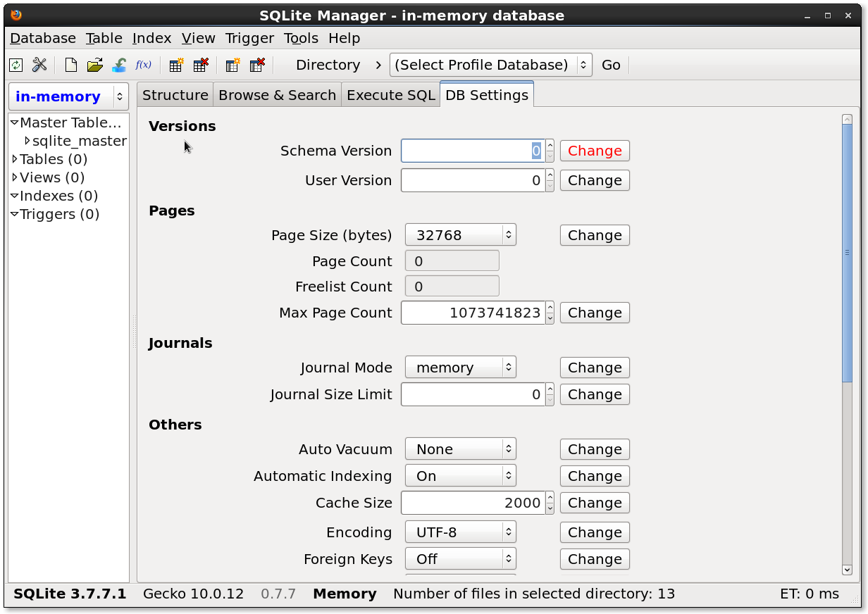Click the scrollbar down arrow in DB Settings

847,570
